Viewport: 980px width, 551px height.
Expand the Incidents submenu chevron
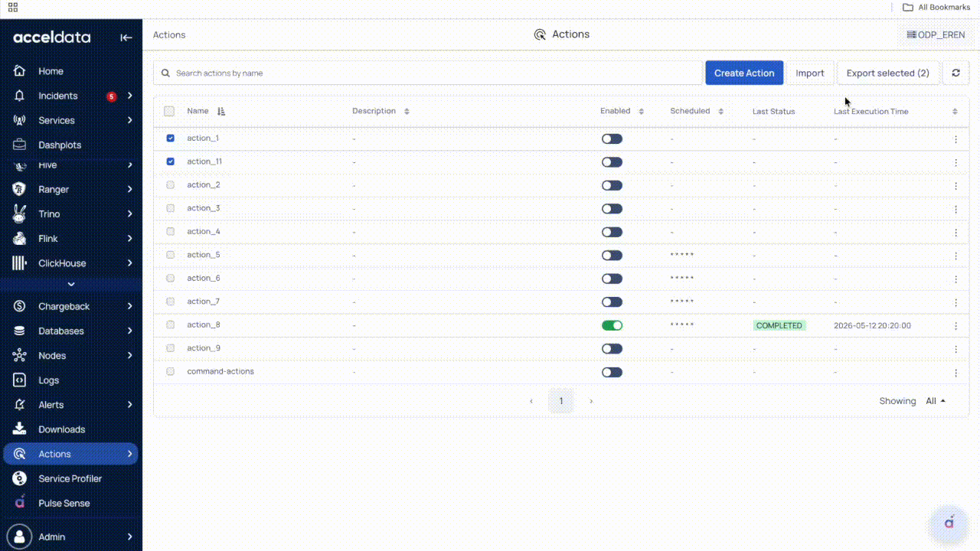[130, 96]
